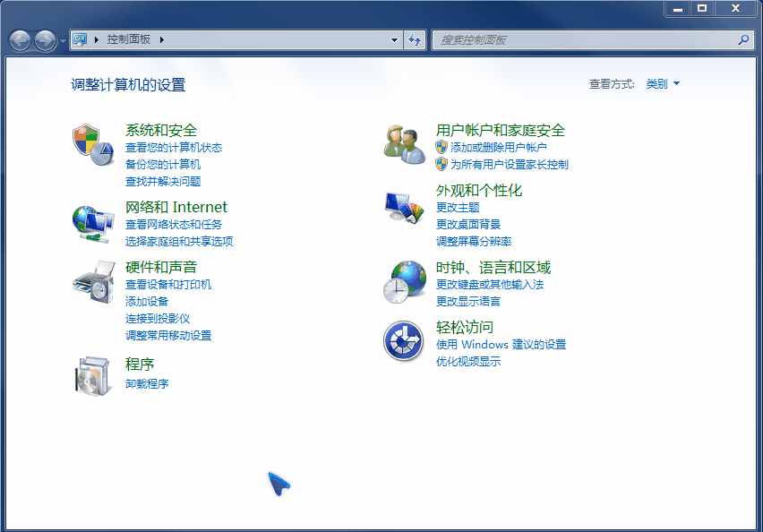The height and width of the screenshot is (532, 763).
Task: Click the search magnifier icon
Action: tap(743, 40)
